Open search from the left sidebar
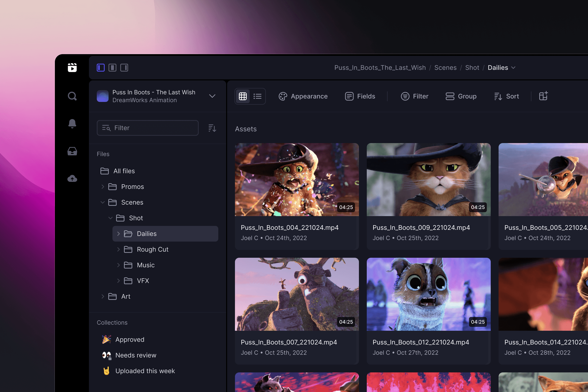Image resolution: width=588 pixels, height=392 pixels. click(72, 96)
